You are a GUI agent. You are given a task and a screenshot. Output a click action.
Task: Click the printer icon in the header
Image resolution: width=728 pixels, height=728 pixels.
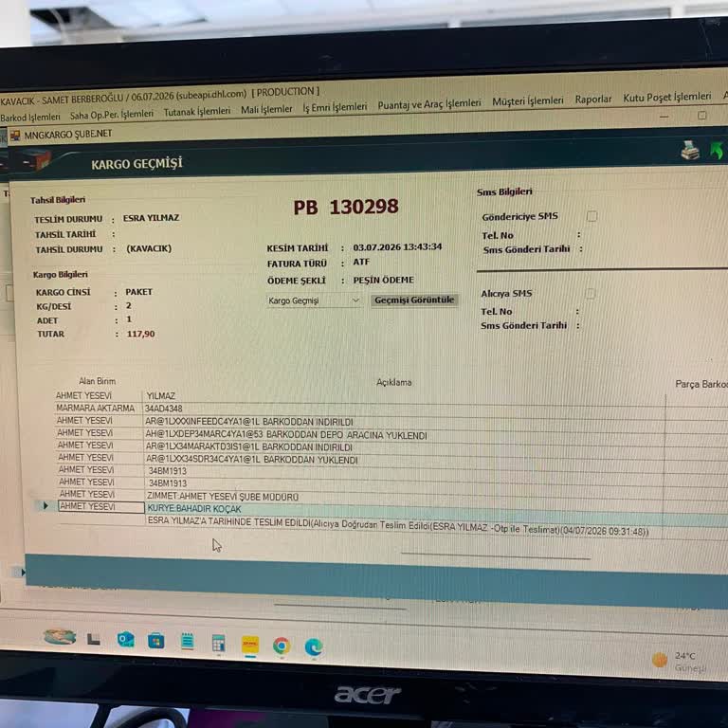[x=690, y=150]
